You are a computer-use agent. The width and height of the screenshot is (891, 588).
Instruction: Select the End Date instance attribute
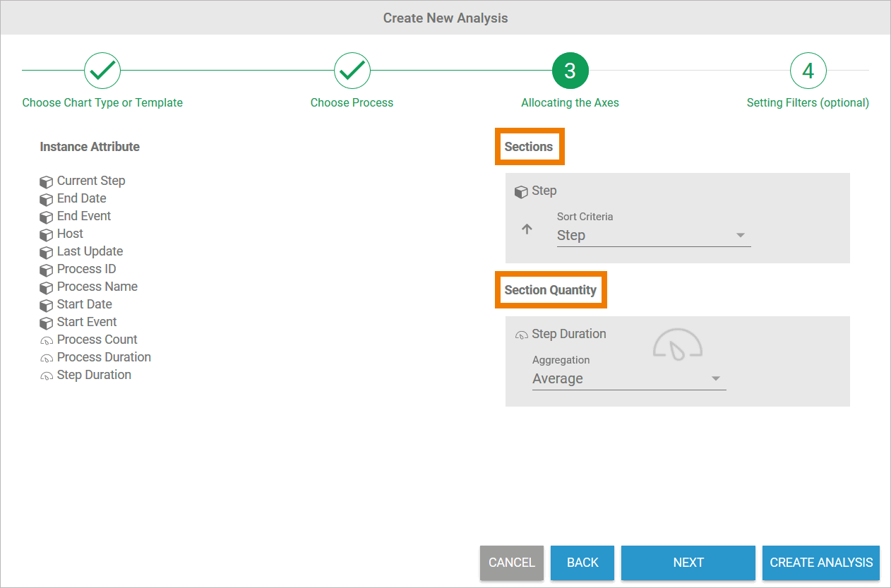(82, 198)
